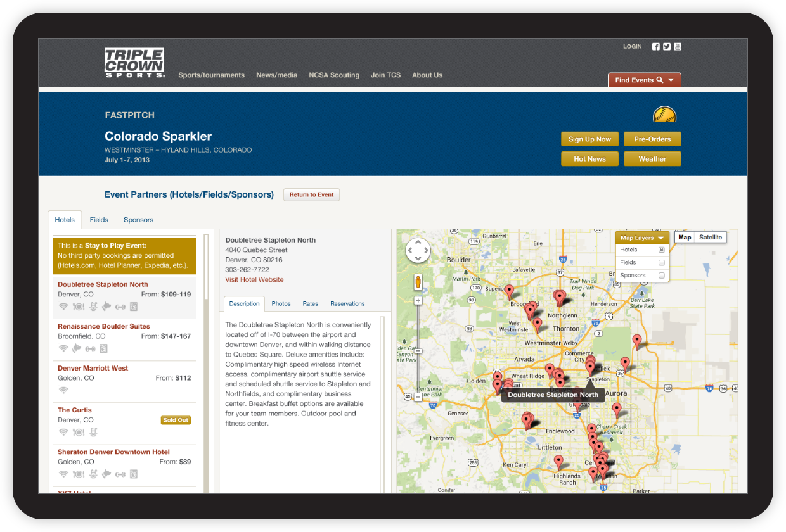
Task: Click the fitness dumbbell icon under Doubletree Stapleton North
Action: click(x=120, y=307)
